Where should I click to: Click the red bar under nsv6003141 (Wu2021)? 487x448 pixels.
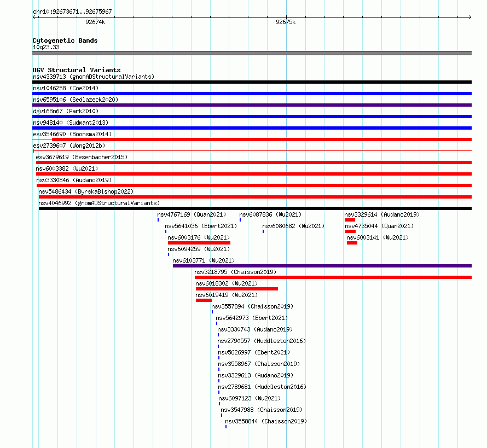tap(352, 243)
